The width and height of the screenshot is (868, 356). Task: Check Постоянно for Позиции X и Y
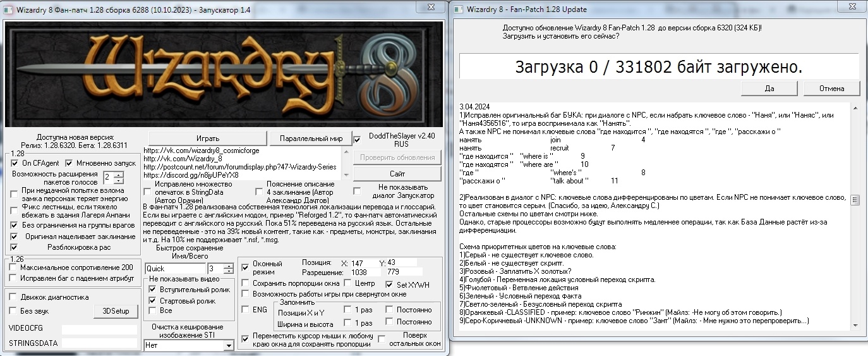(389, 310)
